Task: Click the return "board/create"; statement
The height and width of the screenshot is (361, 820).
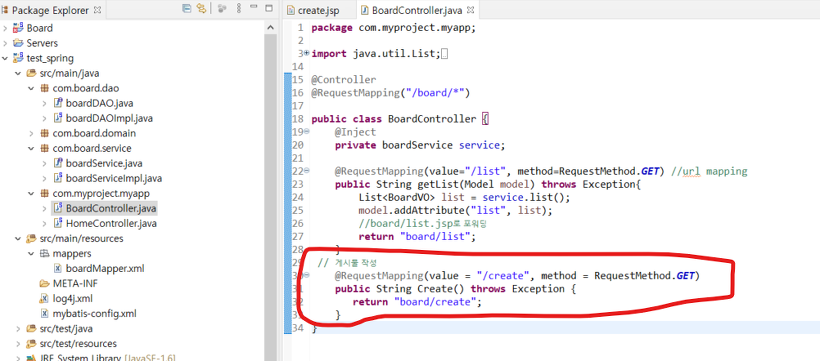Action: pyautogui.click(x=417, y=302)
